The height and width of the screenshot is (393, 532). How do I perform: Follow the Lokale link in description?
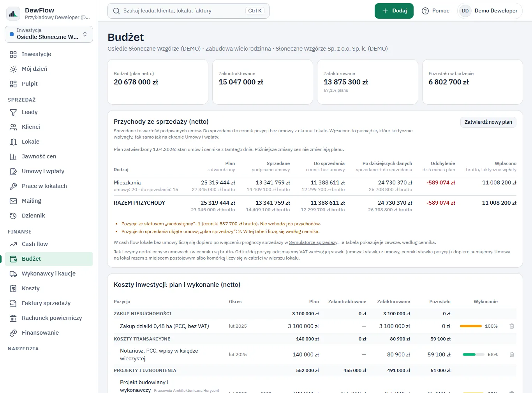(x=321, y=131)
